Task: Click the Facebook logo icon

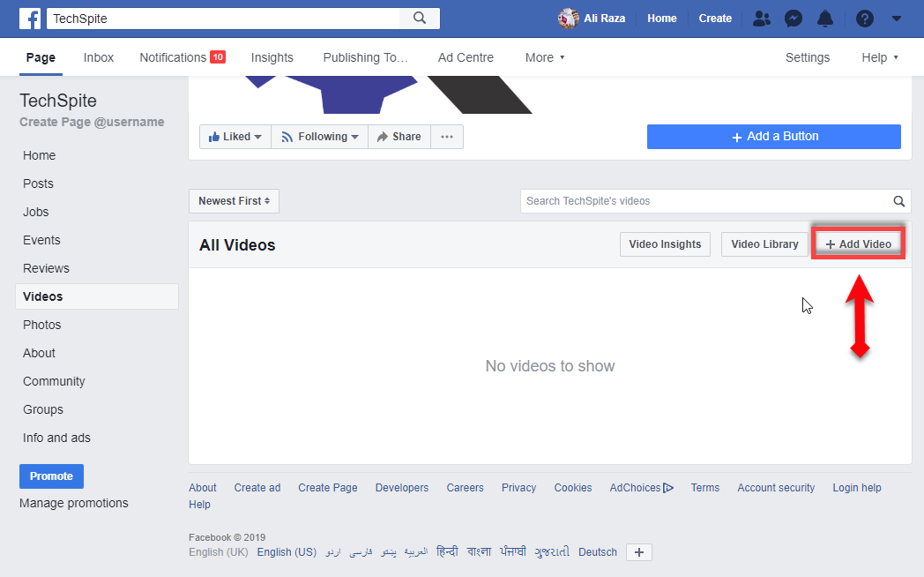Action: point(30,18)
